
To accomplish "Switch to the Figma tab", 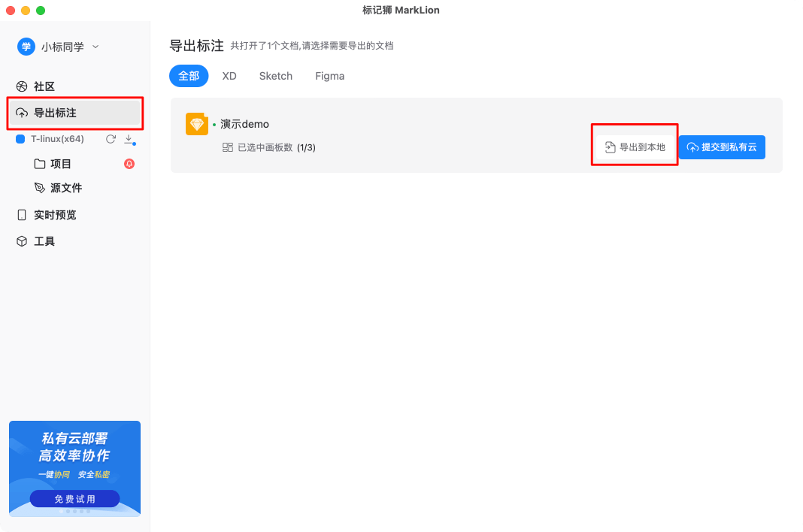I will [329, 76].
